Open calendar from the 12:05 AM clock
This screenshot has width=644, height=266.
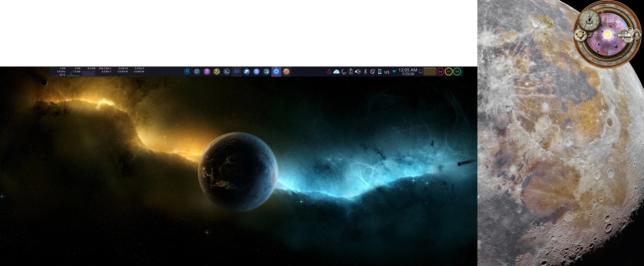pyautogui.click(x=408, y=72)
